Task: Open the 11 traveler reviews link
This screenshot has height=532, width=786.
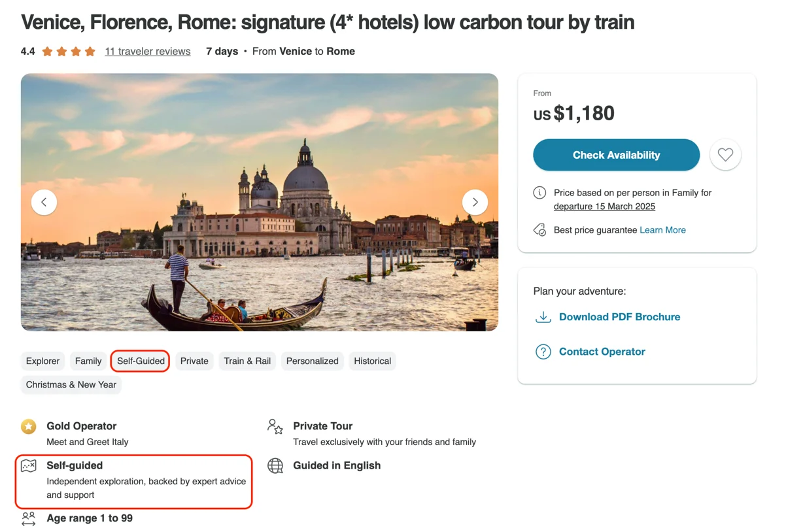Action: [148, 51]
